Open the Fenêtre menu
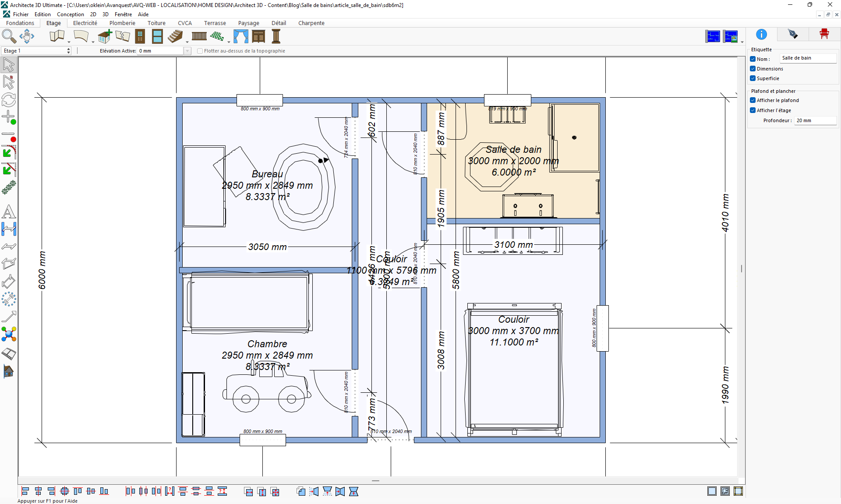Viewport: 841px width, 504px height. [x=123, y=14]
